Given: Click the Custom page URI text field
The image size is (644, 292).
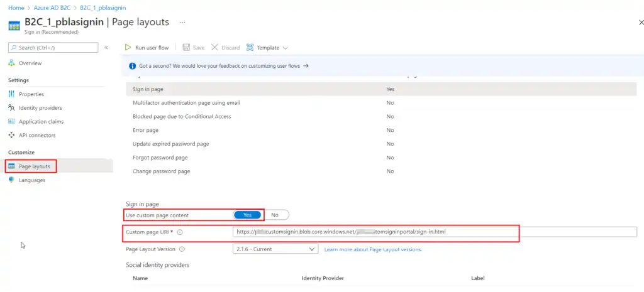Looking at the screenshot, I should click(435, 232).
